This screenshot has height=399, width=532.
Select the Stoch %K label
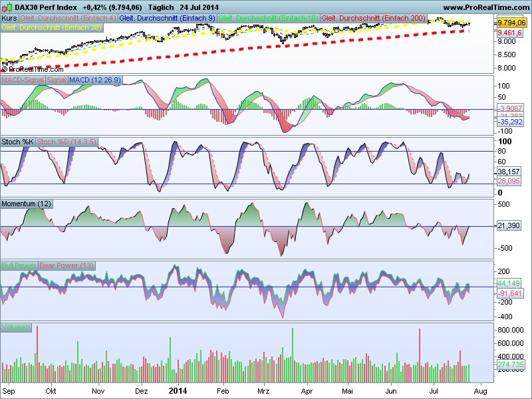(18, 142)
